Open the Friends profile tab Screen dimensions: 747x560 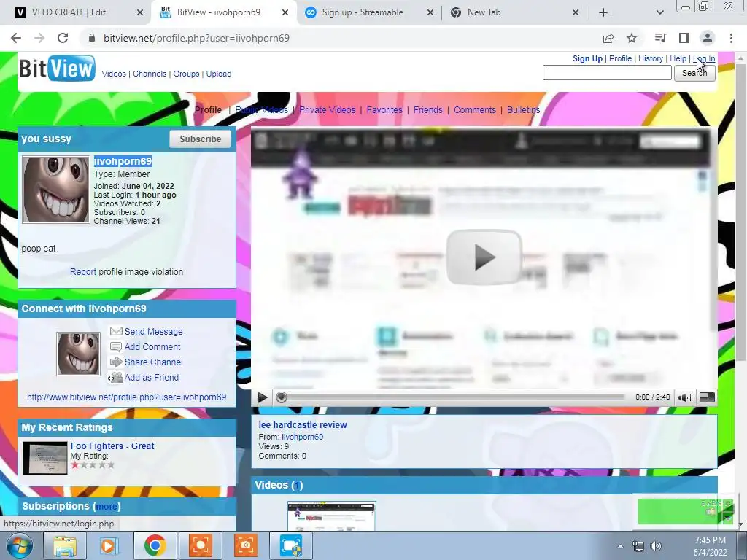point(427,110)
